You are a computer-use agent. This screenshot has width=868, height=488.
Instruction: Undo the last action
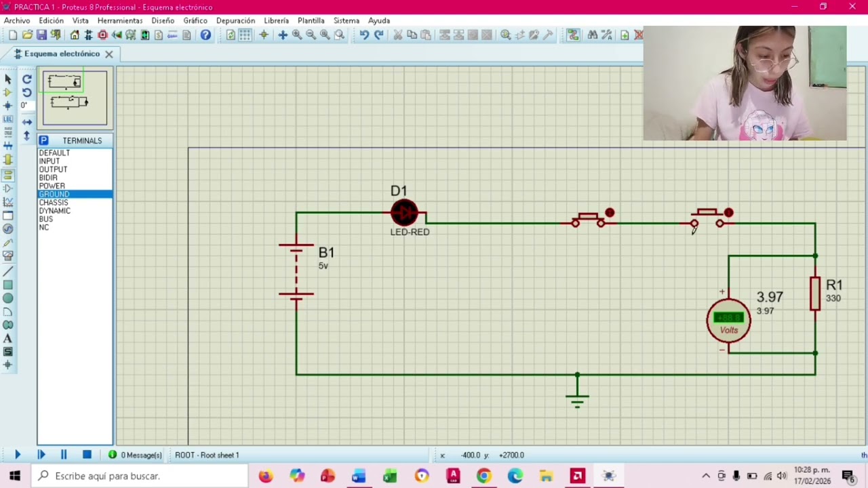364,35
